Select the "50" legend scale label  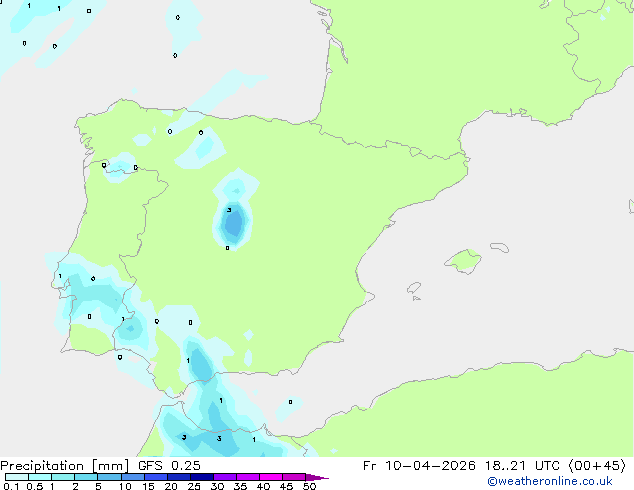pyautogui.click(x=309, y=486)
